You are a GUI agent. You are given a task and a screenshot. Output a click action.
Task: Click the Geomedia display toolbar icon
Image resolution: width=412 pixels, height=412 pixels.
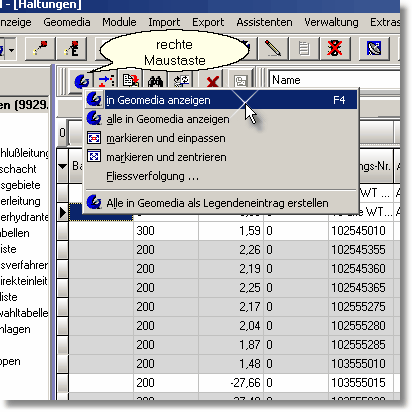coord(82,81)
